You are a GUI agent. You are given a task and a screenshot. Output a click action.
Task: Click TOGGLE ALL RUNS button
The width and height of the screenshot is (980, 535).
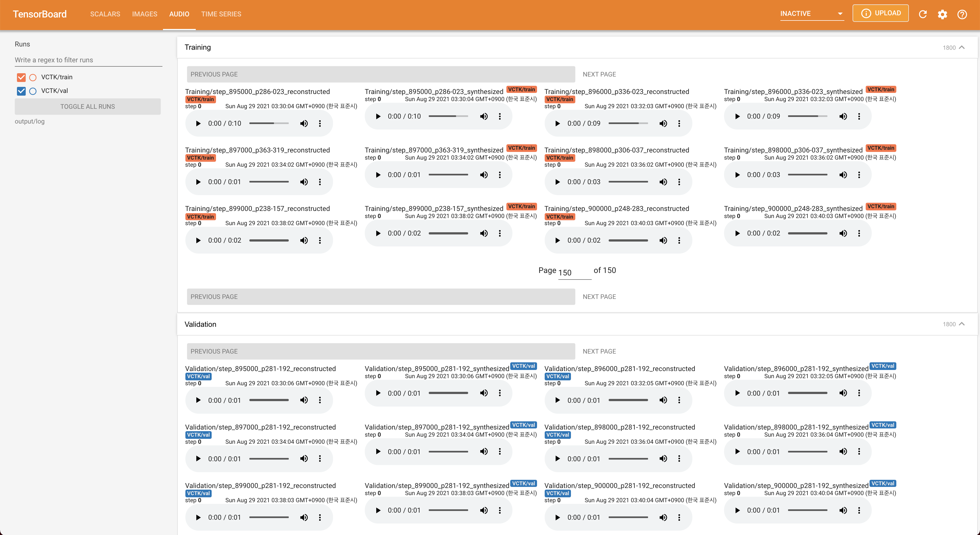pos(87,107)
